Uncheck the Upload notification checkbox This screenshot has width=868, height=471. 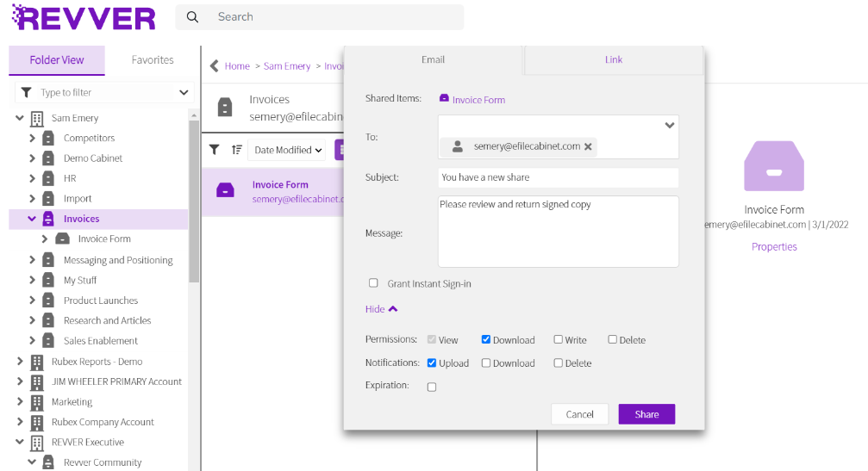[432, 363]
